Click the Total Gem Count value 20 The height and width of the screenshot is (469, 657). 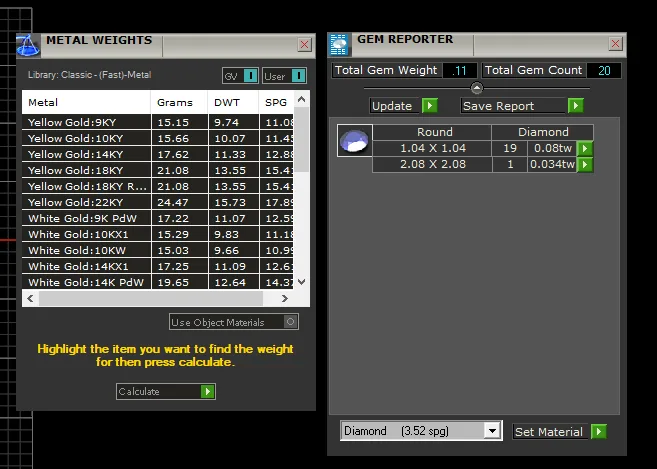[x=604, y=70]
